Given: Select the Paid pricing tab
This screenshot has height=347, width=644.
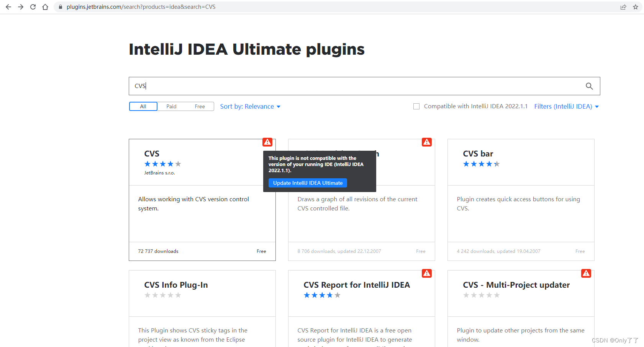Looking at the screenshot, I should 171,106.
